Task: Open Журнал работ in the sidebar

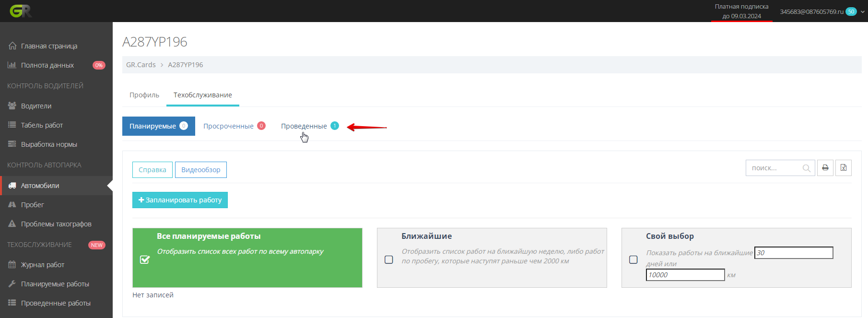Action: [42, 265]
